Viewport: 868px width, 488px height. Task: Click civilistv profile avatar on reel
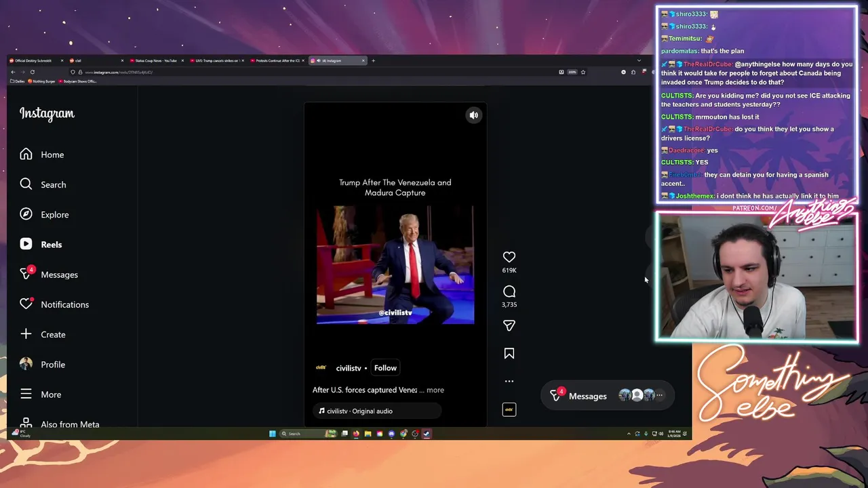coord(321,368)
